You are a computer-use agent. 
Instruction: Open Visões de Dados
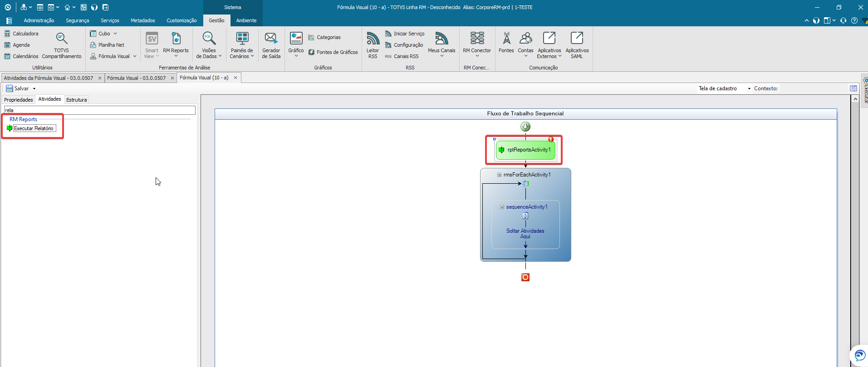tap(209, 45)
